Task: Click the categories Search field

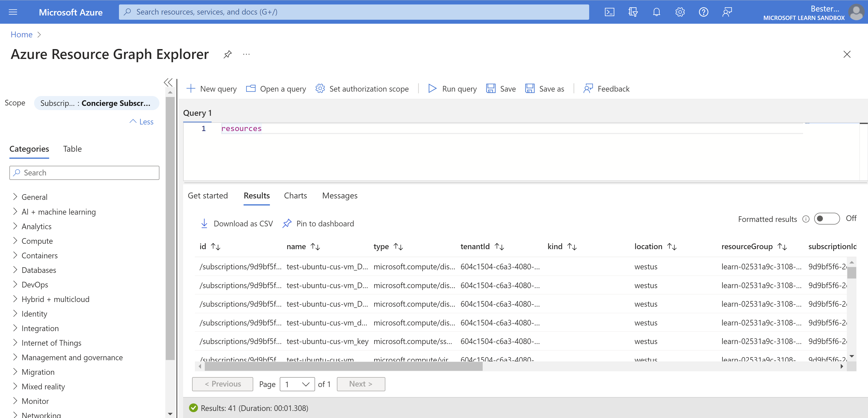Action: 84,173
